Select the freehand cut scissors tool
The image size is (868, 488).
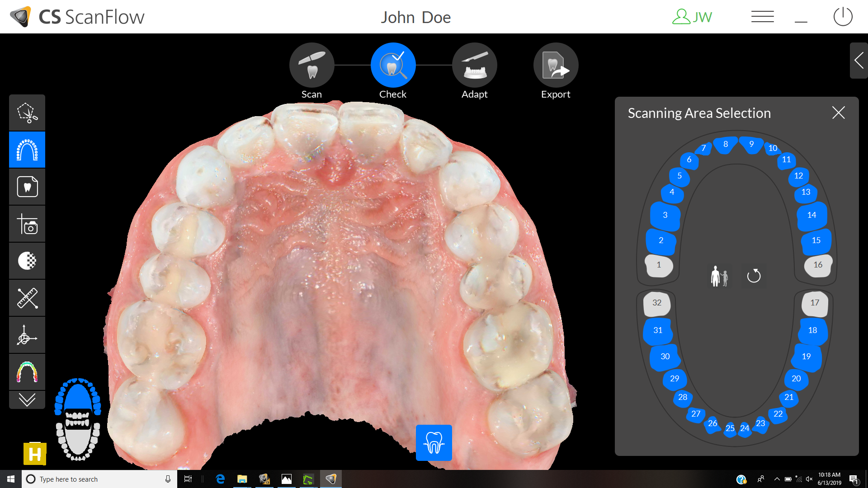pos(27,113)
